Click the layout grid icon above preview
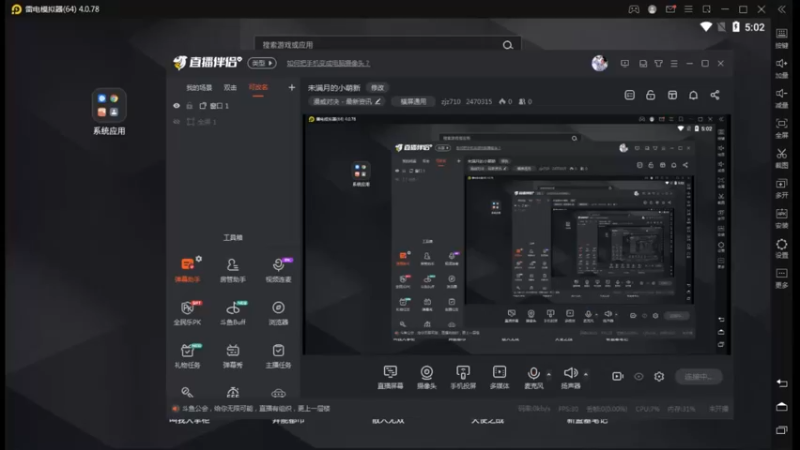The image size is (800, 450). coord(672,95)
